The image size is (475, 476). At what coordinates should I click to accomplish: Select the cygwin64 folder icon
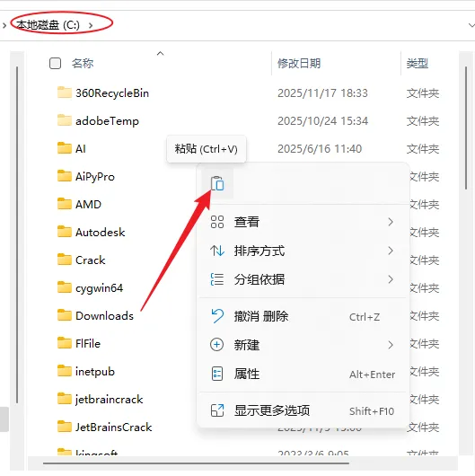65,287
